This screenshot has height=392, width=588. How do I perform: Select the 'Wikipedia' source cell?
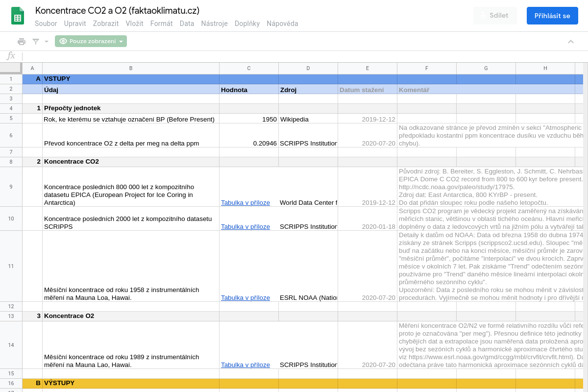(x=308, y=119)
